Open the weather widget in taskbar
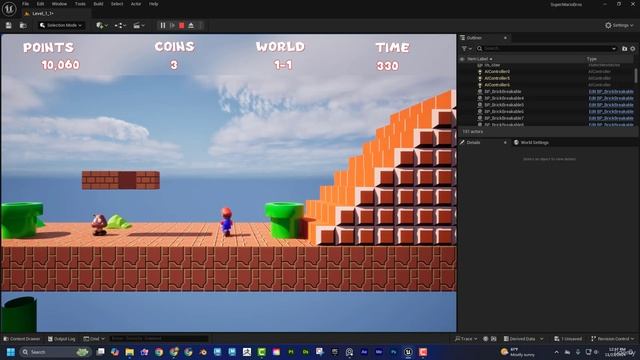640x360 pixels. click(518, 352)
